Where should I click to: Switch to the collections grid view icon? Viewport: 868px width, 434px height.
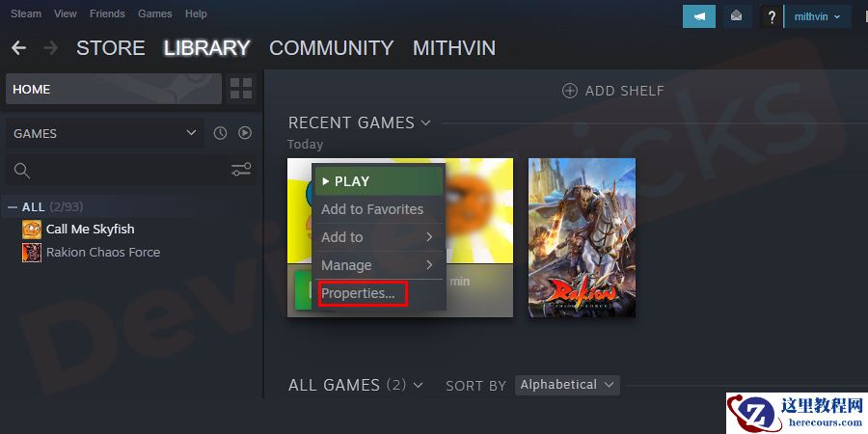pyautogui.click(x=241, y=89)
